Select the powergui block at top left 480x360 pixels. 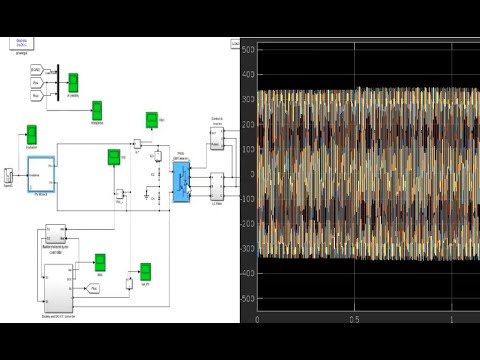[21, 43]
